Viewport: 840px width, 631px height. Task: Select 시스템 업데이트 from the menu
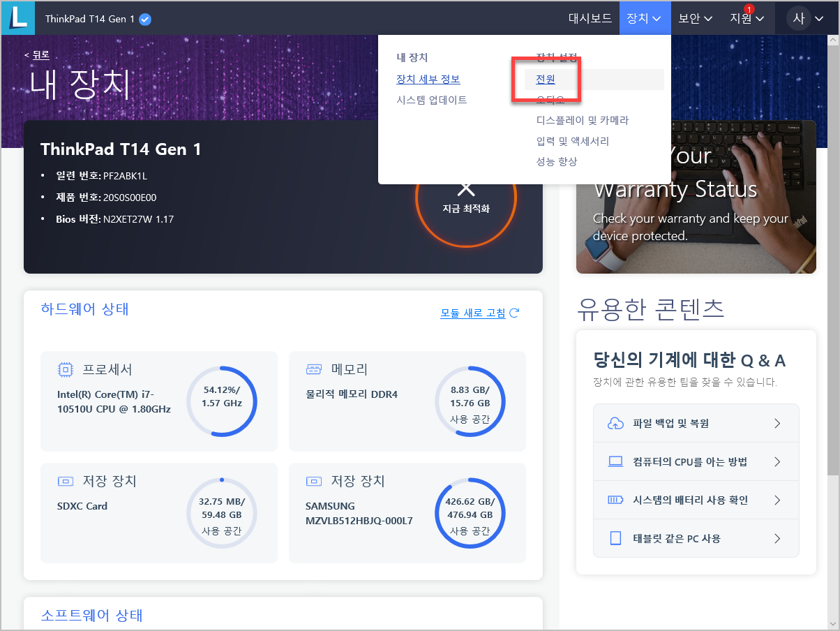pyautogui.click(x=432, y=100)
